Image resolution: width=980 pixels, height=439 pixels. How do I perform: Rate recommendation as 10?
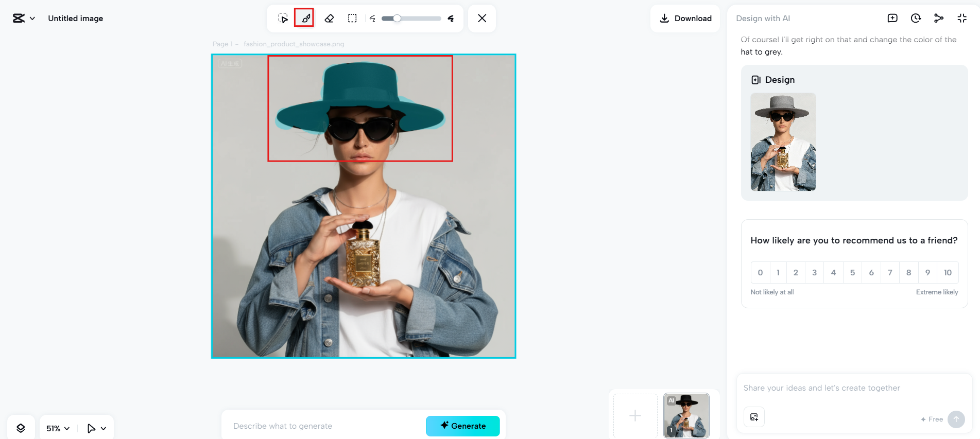(x=948, y=273)
